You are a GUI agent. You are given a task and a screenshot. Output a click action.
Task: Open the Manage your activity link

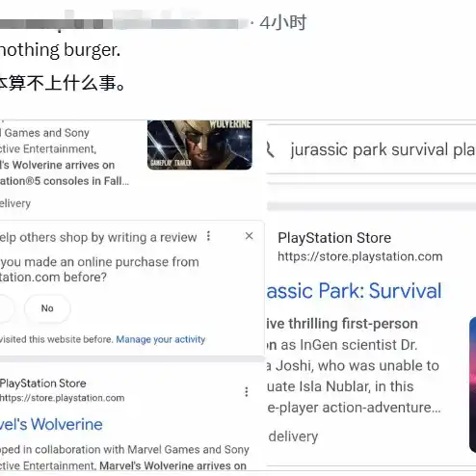point(161,339)
